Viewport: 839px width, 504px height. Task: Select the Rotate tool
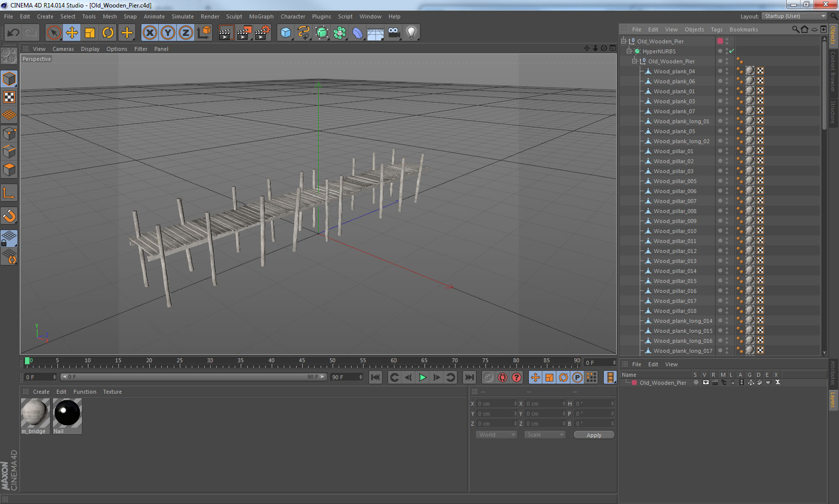click(x=108, y=33)
